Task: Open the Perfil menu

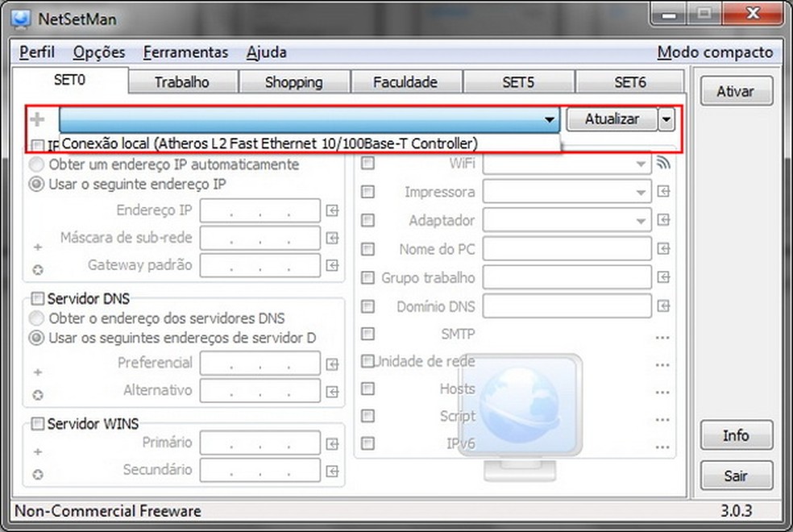Action: (x=37, y=52)
